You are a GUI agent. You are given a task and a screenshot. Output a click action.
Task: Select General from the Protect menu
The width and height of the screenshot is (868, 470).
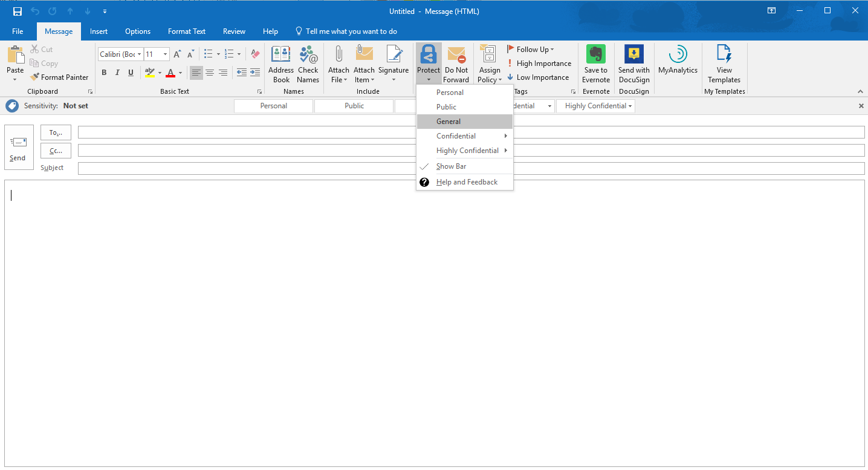449,121
